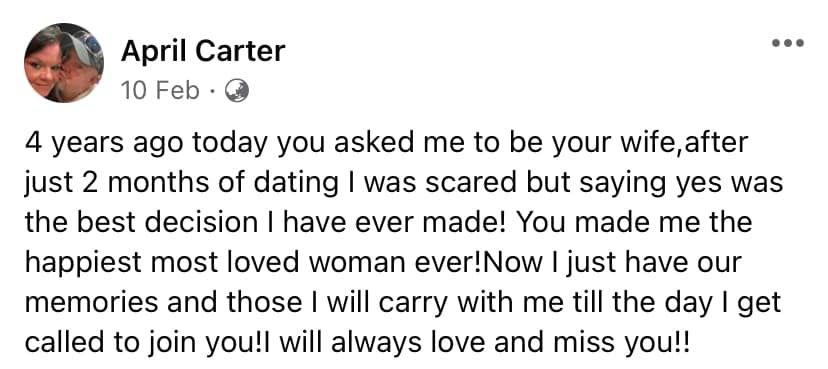Click 'just 2 months of dating' text
The height and width of the screenshot is (369, 828).
tap(181, 184)
